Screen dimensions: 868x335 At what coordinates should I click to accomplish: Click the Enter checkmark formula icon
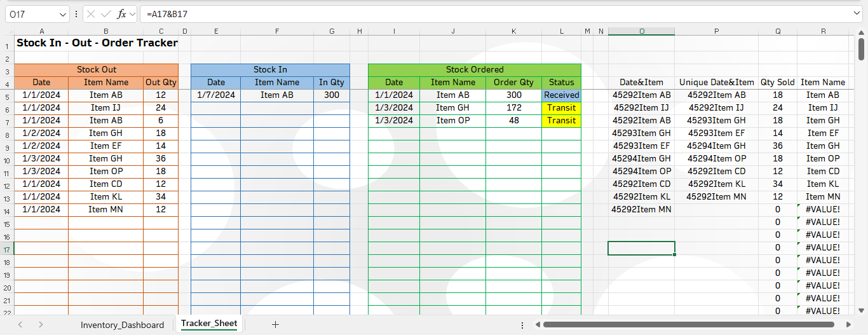(x=106, y=14)
